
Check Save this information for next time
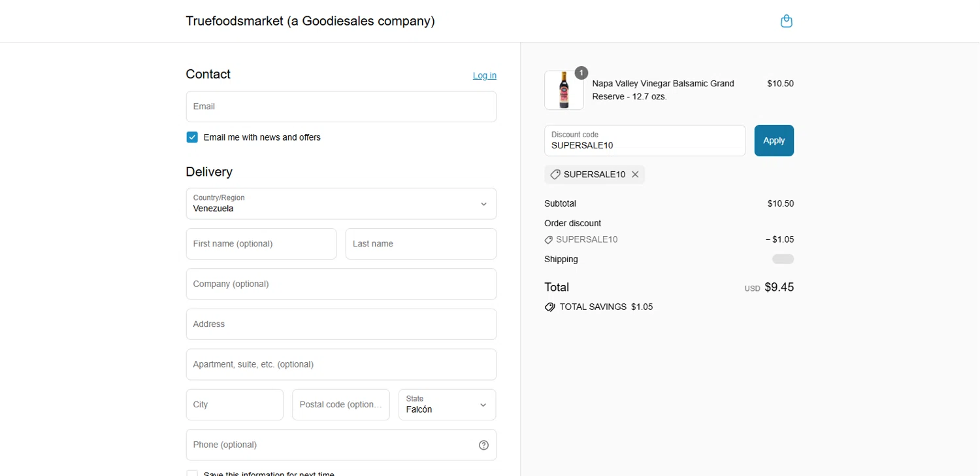[x=192, y=474]
